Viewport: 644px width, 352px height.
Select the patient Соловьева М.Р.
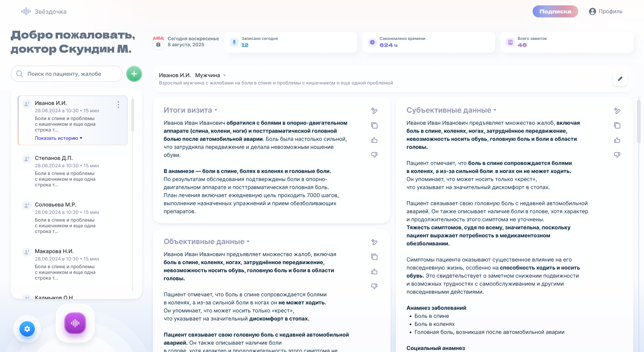[x=72, y=218]
